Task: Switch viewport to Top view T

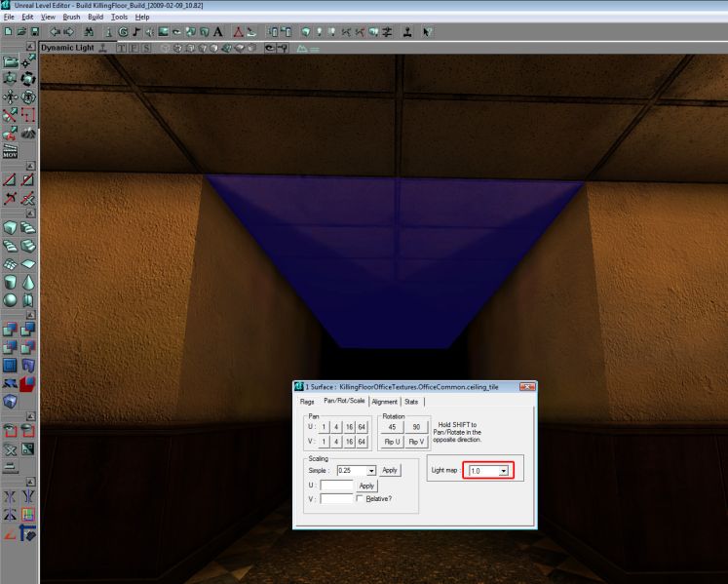Action: (x=122, y=48)
